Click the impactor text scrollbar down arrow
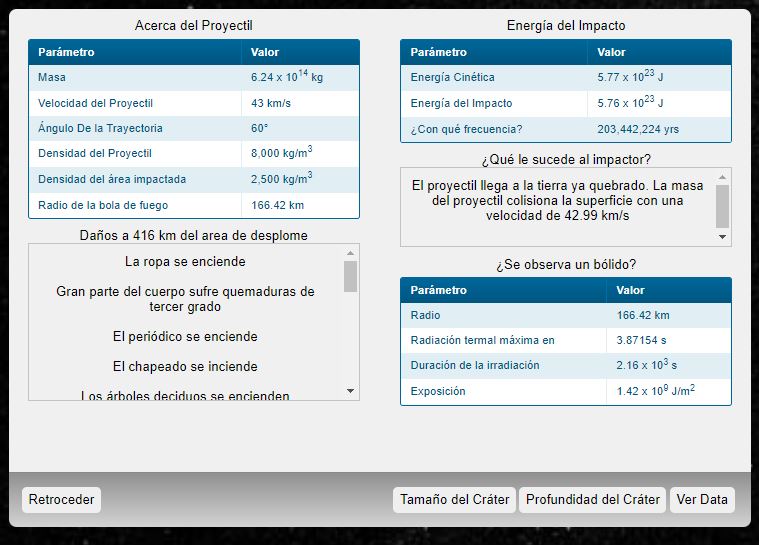This screenshot has width=759, height=545. 722,237
